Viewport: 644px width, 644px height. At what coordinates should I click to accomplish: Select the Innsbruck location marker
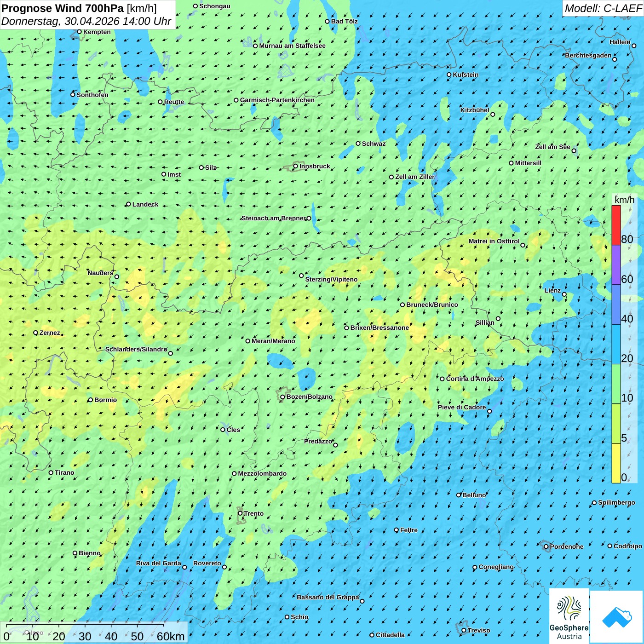click(296, 166)
